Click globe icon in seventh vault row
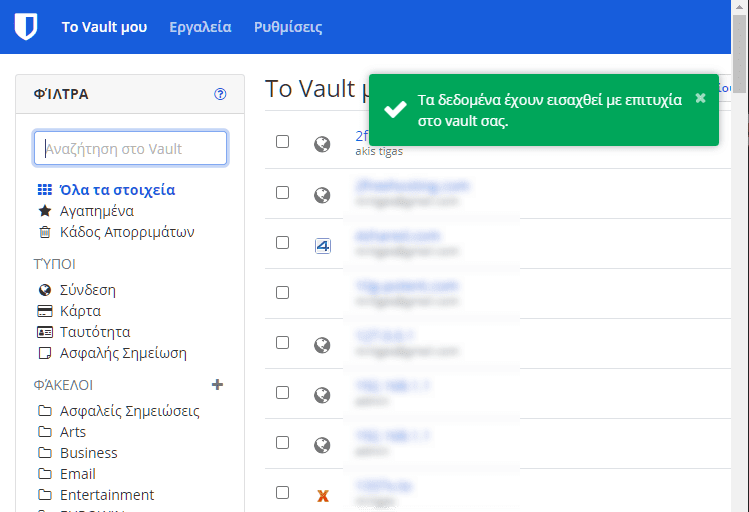The height and width of the screenshot is (512, 749). click(322, 445)
